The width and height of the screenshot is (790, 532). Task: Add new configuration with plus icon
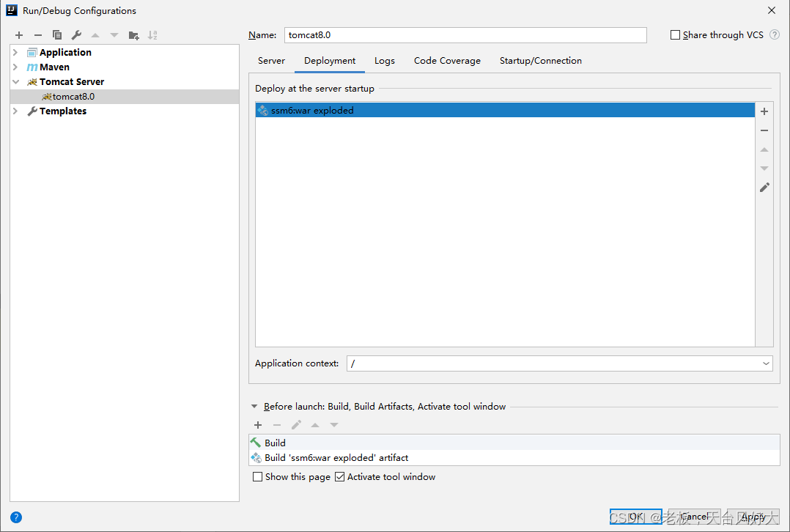click(x=19, y=35)
